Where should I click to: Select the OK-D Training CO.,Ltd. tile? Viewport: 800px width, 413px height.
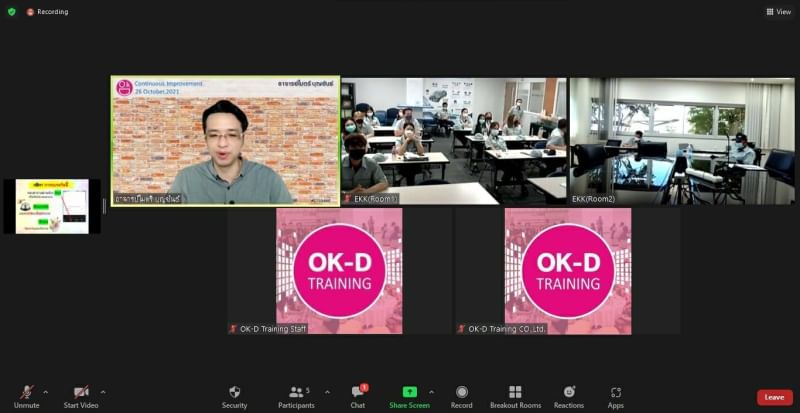pyautogui.click(x=568, y=271)
